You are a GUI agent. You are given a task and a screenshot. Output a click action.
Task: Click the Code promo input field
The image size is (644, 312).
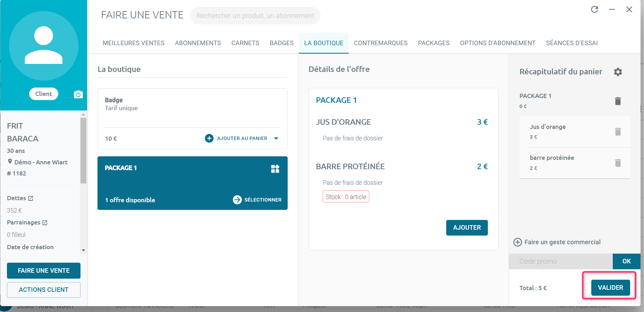coord(561,261)
